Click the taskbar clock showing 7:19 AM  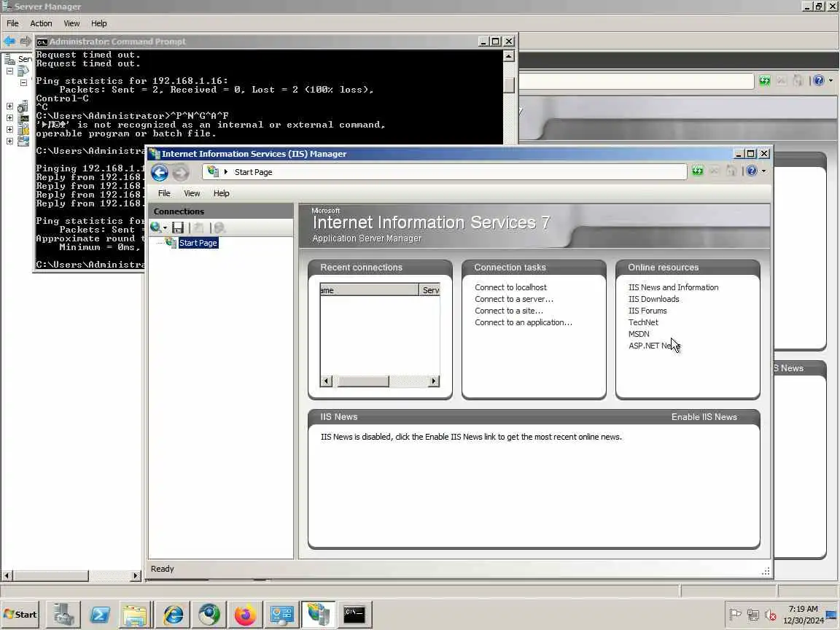pos(803,609)
